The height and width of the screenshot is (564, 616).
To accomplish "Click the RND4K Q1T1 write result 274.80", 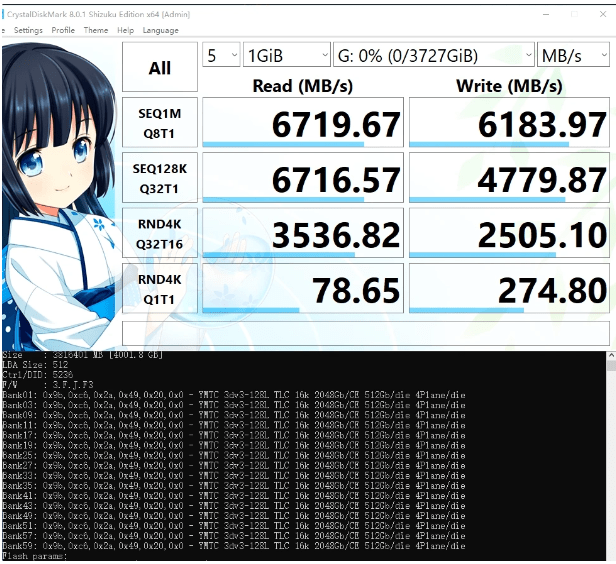I will tap(510, 291).
